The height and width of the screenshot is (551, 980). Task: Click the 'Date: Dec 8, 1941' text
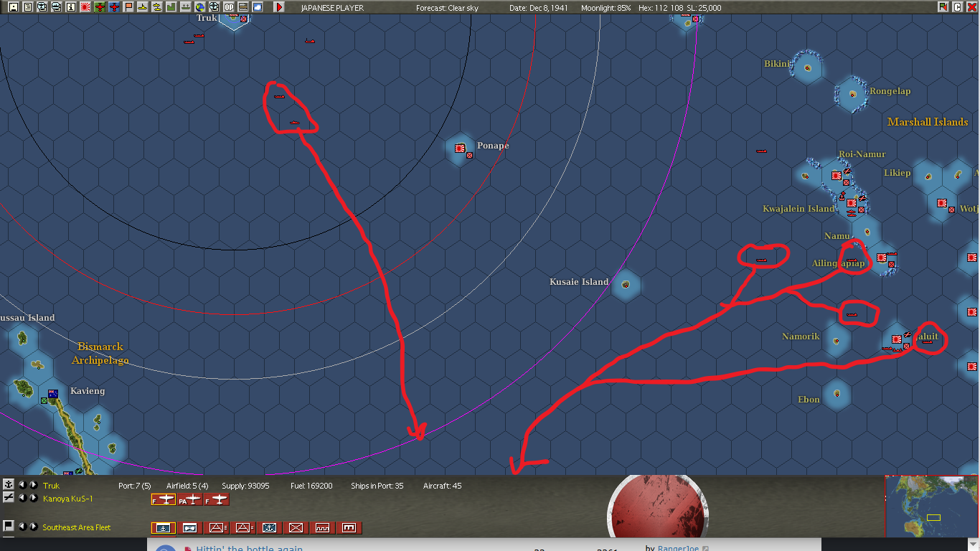[540, 8]
